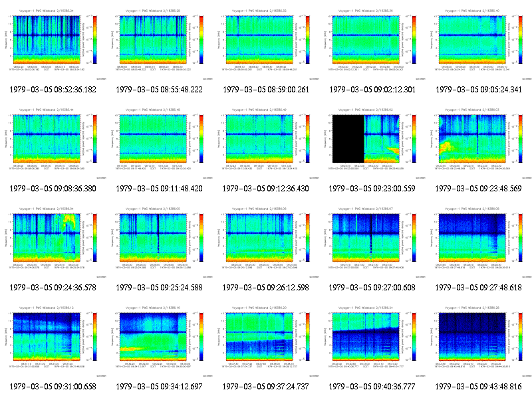Open the 09:37:24.737 spectrogram thumbnail
The width and height of the screenshot is (532, 396).
click(x=266, y=341)
